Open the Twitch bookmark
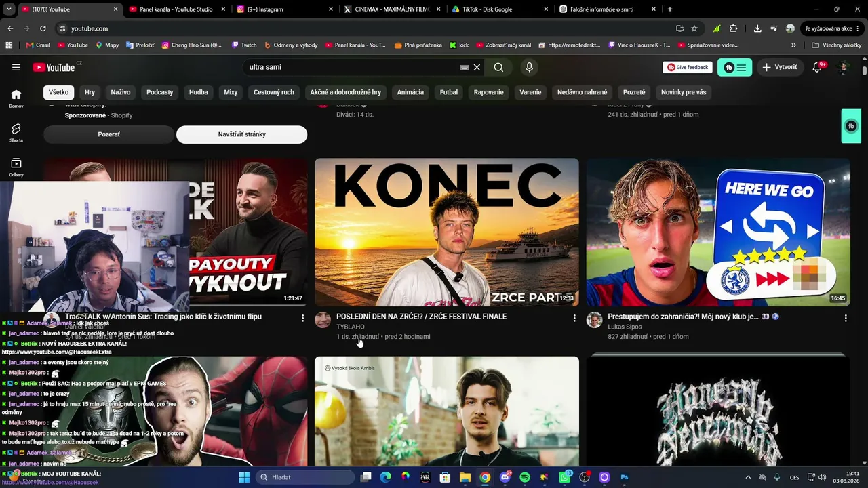Screen dimensions: 868x488 coord(244,45)
